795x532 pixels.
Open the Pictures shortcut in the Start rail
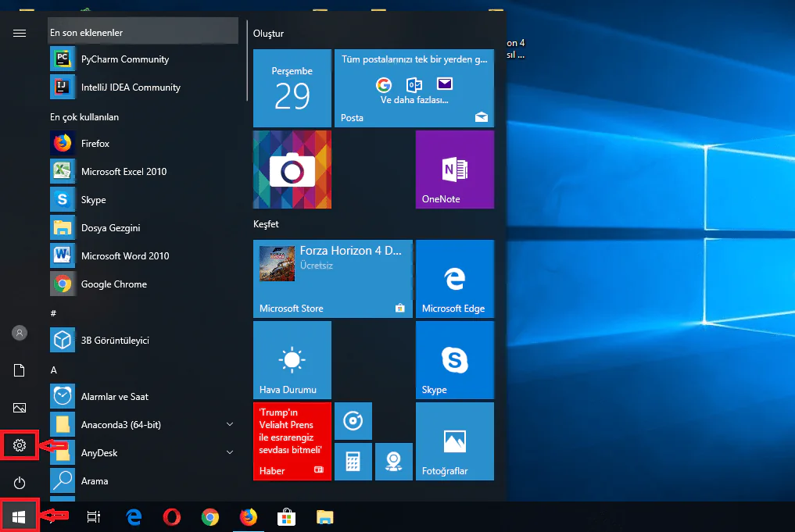tap(19, 407)
